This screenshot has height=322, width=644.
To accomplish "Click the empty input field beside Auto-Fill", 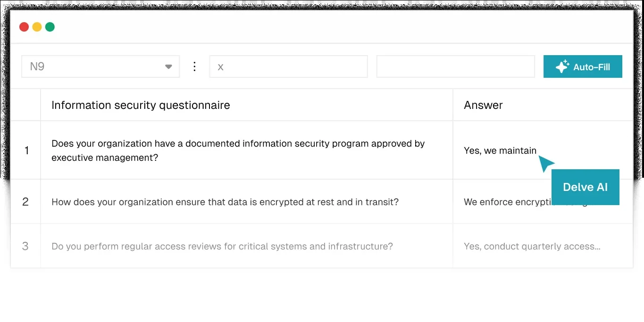I will coord(456,66).
